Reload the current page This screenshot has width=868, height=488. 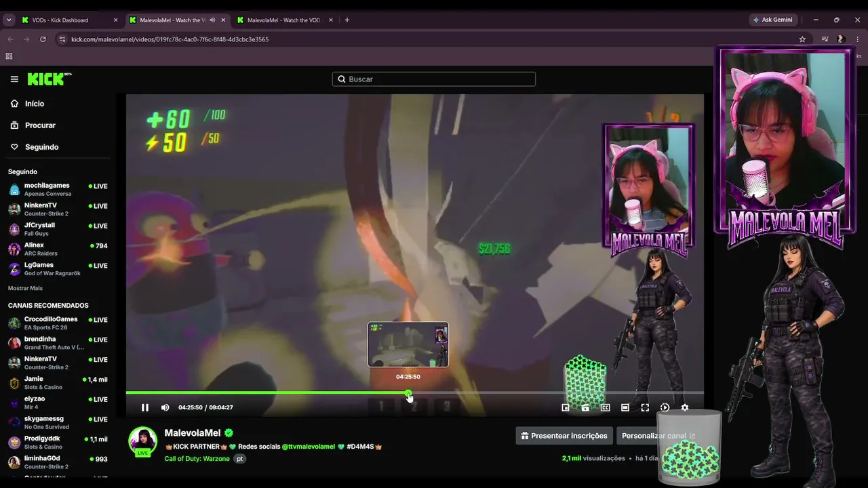point(43,39)
